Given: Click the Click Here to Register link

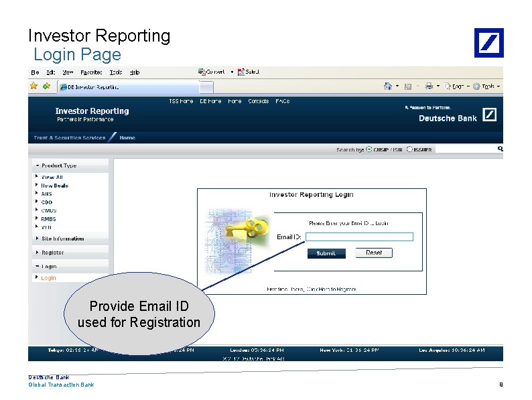Looking at the screenshot, I should pyautogui.click(x=331, y=289).
